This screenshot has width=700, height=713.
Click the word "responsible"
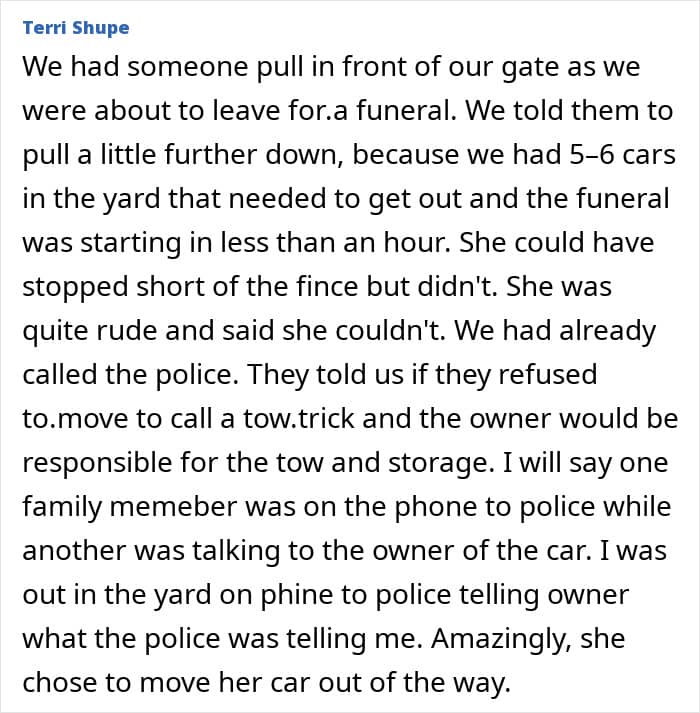pos(97,463)
